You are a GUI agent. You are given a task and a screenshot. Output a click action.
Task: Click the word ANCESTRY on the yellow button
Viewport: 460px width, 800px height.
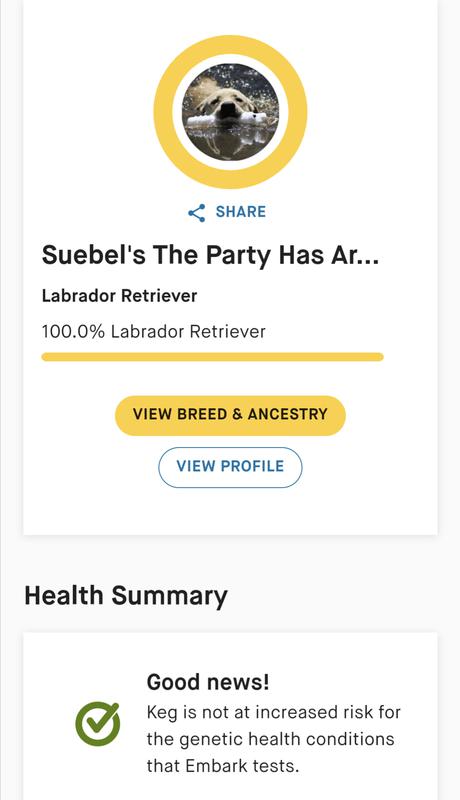(x=288, y=414)
